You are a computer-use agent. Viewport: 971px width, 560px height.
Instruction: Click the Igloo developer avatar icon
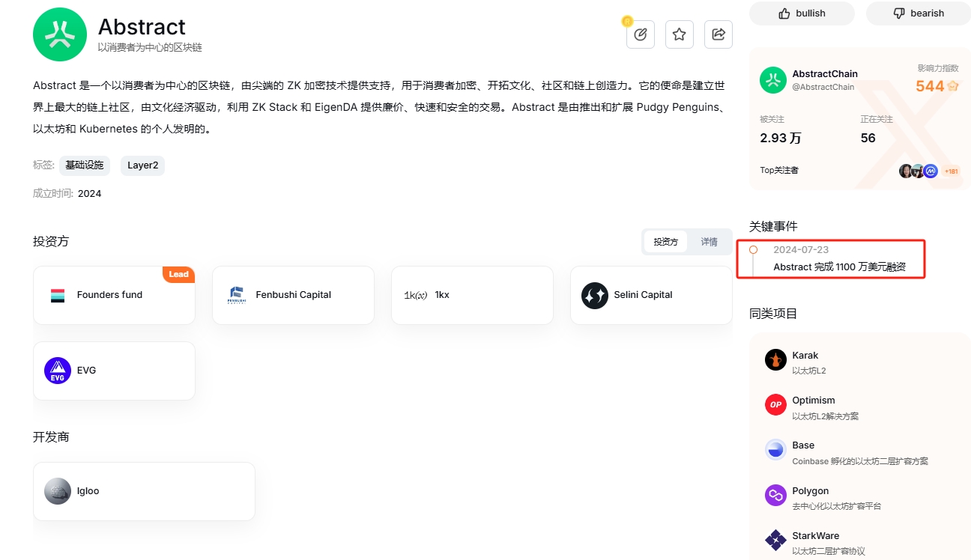pos(58,491)
